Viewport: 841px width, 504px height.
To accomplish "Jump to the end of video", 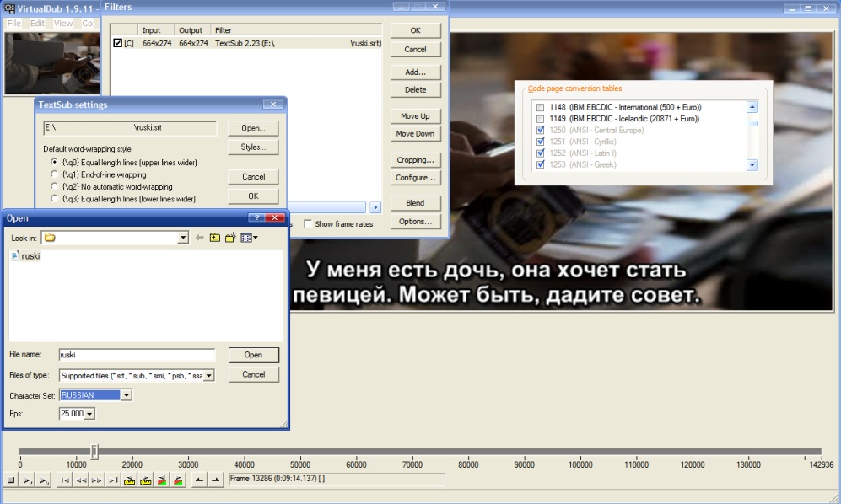I will 113,480.
